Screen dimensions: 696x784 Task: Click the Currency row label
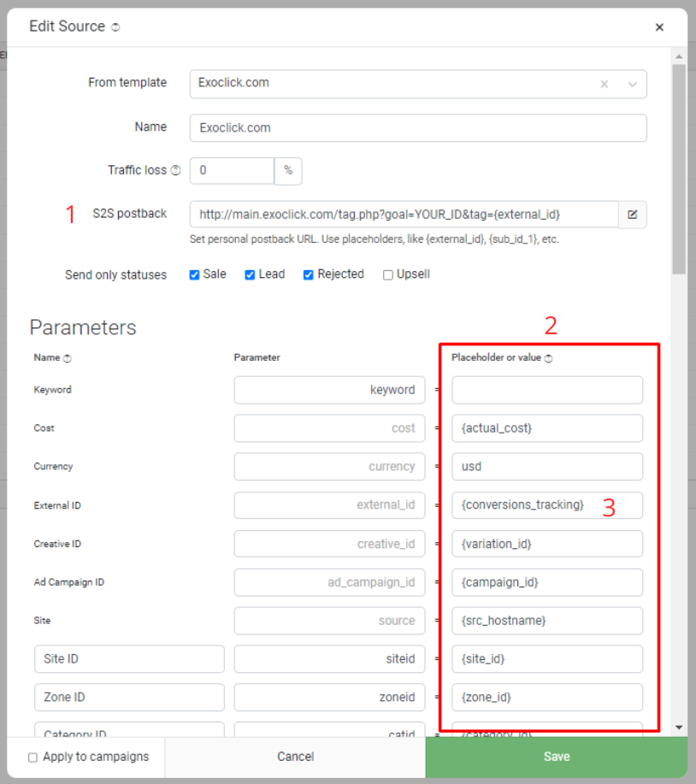(54, 467)
